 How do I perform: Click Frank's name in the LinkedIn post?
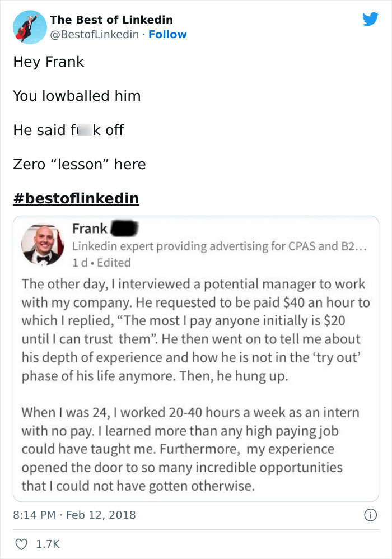click(x=90, y=229)
